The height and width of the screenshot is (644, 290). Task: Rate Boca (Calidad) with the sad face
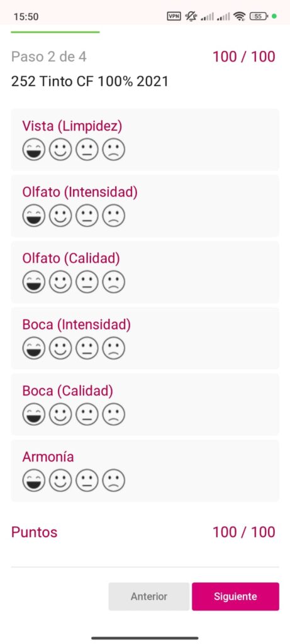[113, 414]
